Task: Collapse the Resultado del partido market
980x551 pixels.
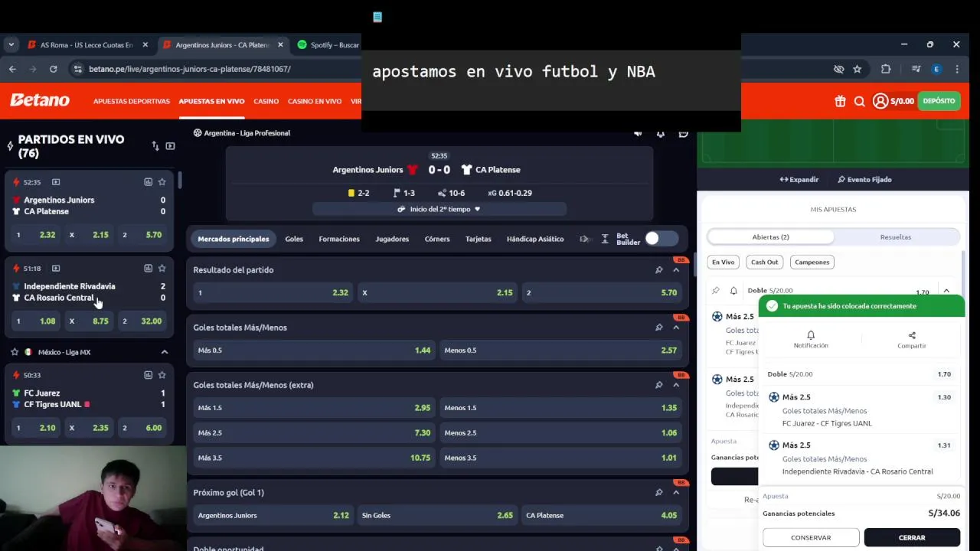Action: pos(676,270)
